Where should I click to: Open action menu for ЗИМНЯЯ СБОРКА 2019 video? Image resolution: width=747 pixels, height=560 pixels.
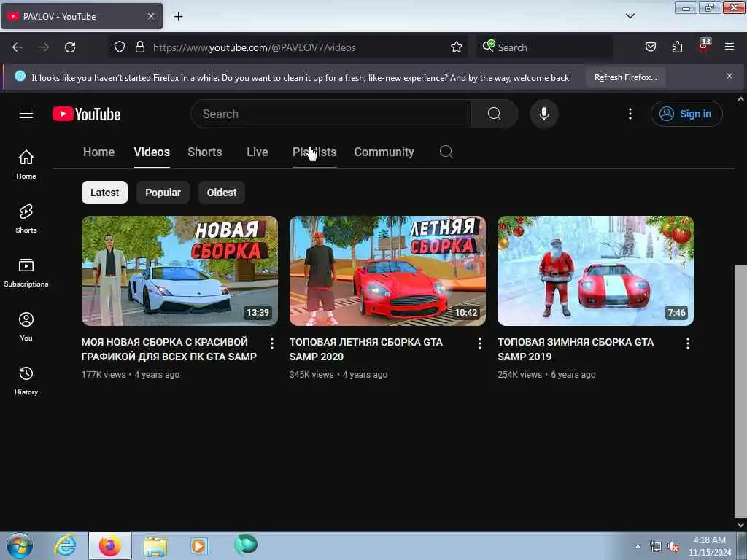point(687,343)
